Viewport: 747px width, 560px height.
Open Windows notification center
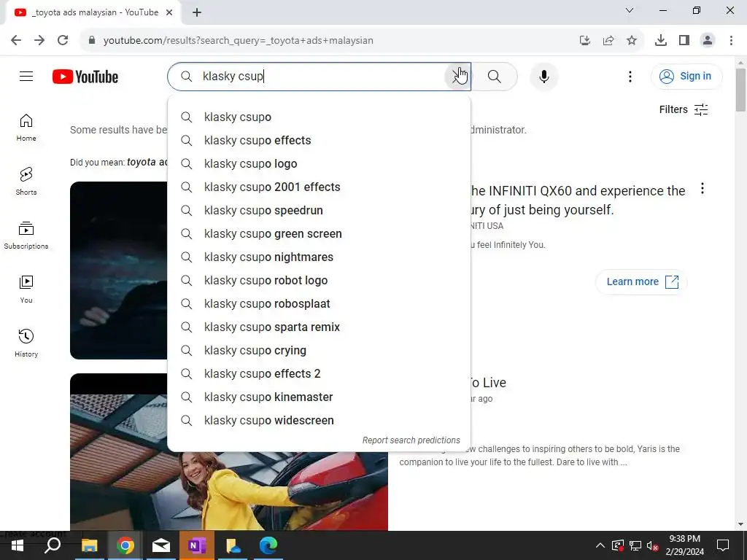tap(723, 545)
